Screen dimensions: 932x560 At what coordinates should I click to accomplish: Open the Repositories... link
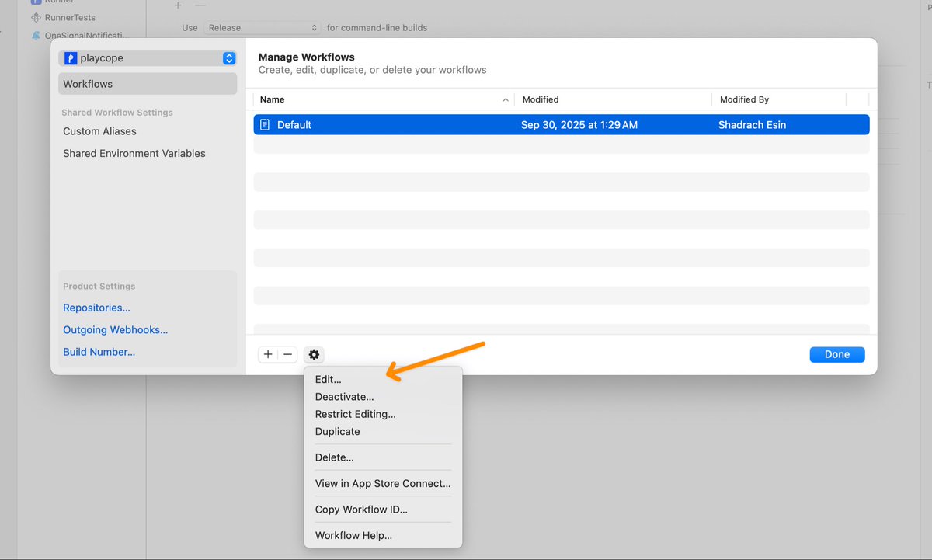(x=96, y=308)
